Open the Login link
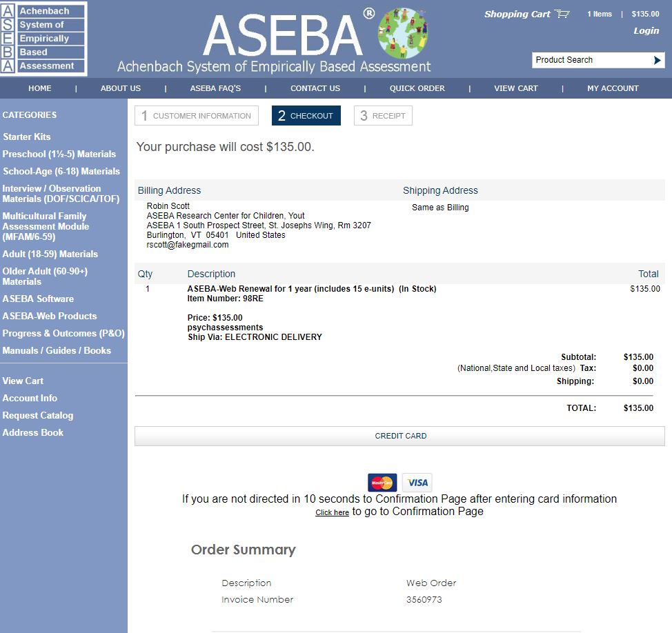This screenshot has height=633, width=672. (x=646, y=30)
